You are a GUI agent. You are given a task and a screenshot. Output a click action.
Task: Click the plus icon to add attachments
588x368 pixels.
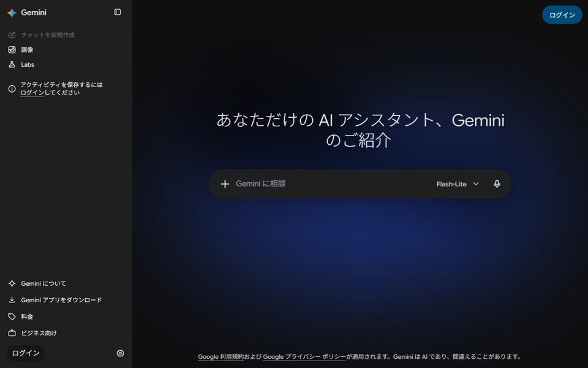(225, 184)
